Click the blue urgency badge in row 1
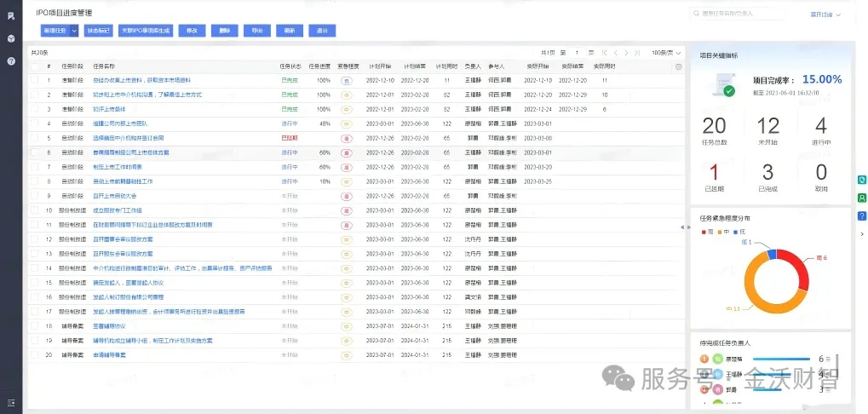The image size is (868, 414). coord(348,80)
